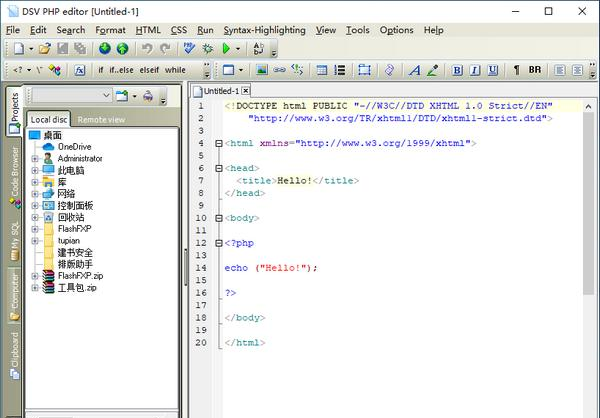Click the Undo arrow icon
This screenshot has height=418, width=600.
coord(147,48)
